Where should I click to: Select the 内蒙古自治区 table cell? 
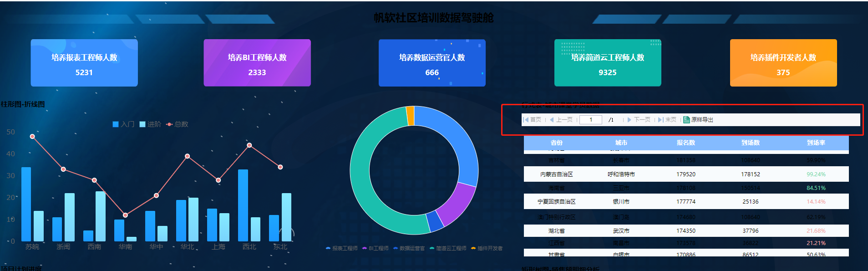[x=556, y=174]
